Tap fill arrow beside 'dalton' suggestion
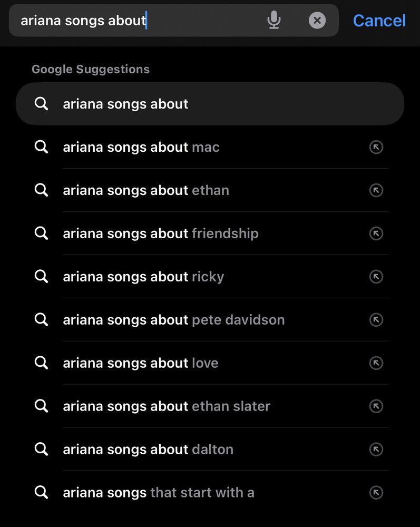420x527 pixels. click(x=376, y=450)
